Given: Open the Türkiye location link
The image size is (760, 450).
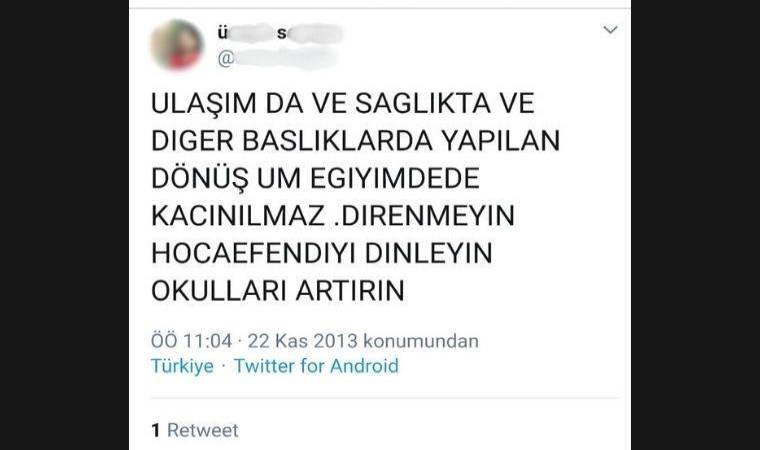Looking at the screenshot, I should coord(182,366).
